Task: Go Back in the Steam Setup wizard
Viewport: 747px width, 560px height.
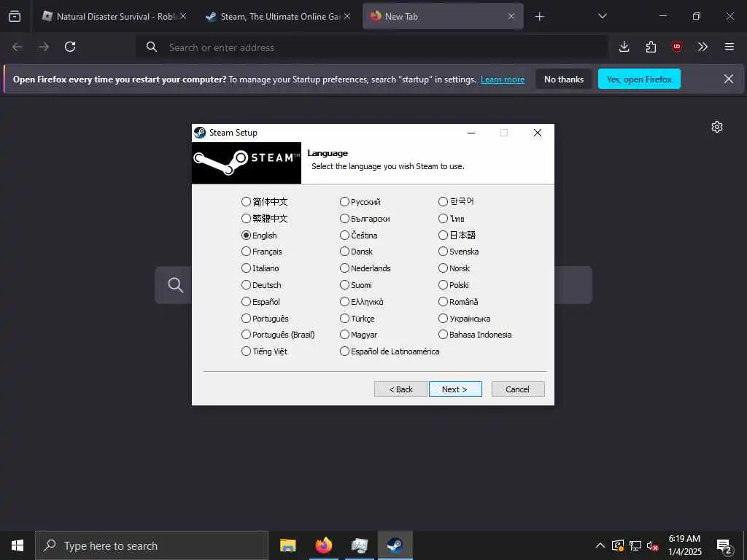Action: pyautogui.click(x=400, y=389)
